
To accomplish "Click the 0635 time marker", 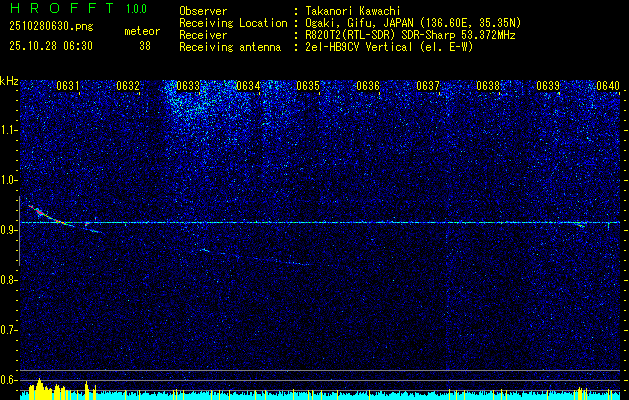I will click(x=308, y=85).
